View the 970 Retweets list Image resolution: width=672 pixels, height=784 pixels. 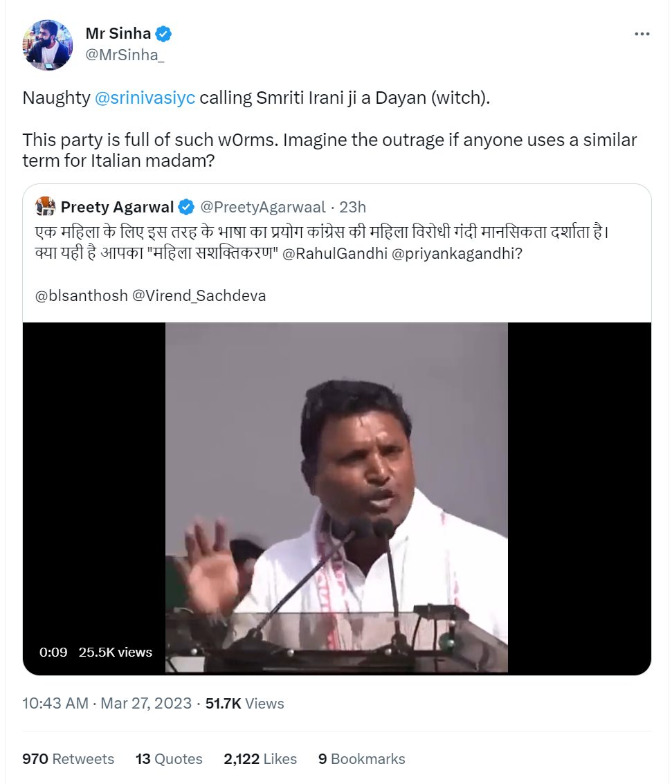(x=68, y=759)
